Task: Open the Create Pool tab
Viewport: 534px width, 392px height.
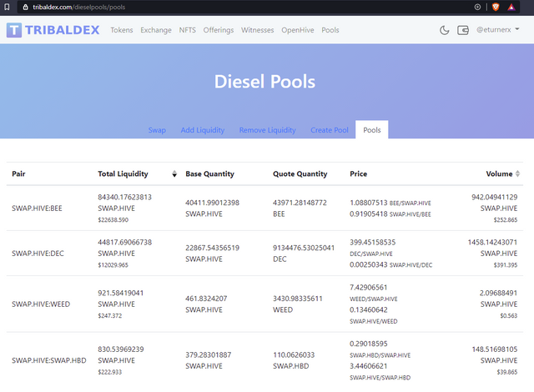Action: 329,130
